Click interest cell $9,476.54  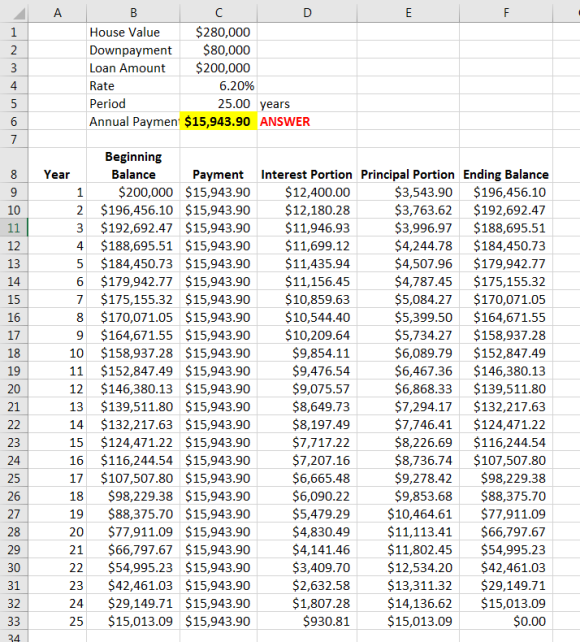[x=307, y=371]
